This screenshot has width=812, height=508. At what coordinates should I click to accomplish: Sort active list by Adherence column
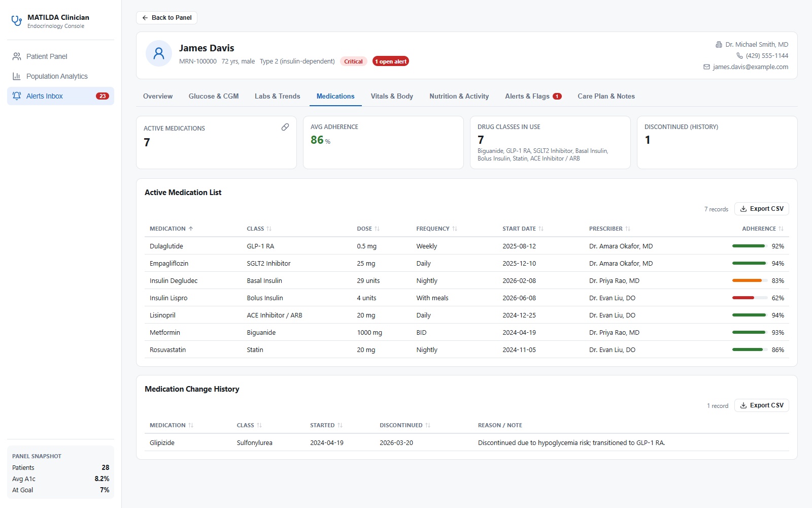coord(763,229)
